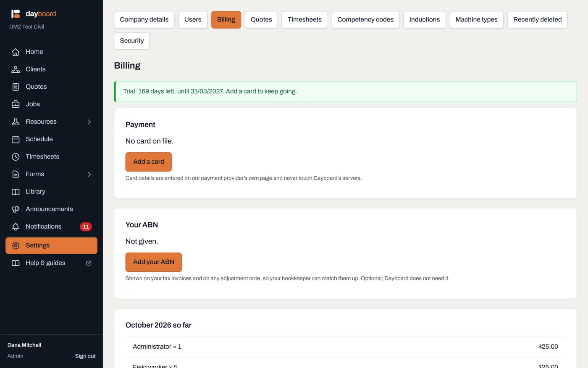The image size is (588, 368).
Task: Click the Settings gear icon
Action: point(16,246)
